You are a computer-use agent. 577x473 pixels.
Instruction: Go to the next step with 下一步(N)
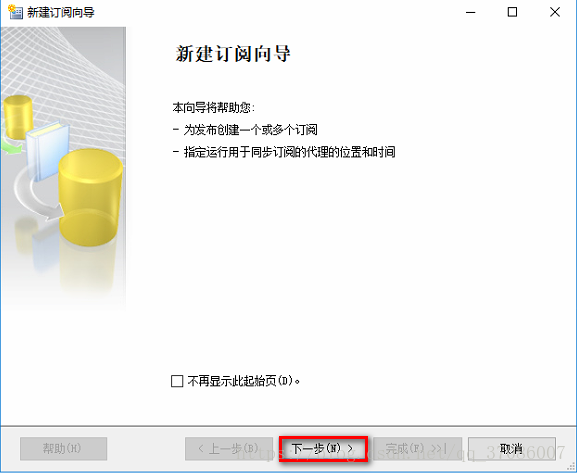(323, 449)
